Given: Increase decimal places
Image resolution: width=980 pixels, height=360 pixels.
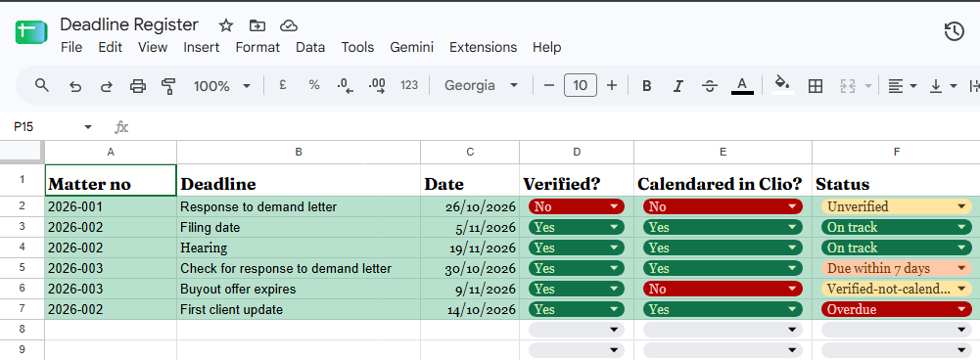Looking at the screenshot, I should (x=377, y=86).
